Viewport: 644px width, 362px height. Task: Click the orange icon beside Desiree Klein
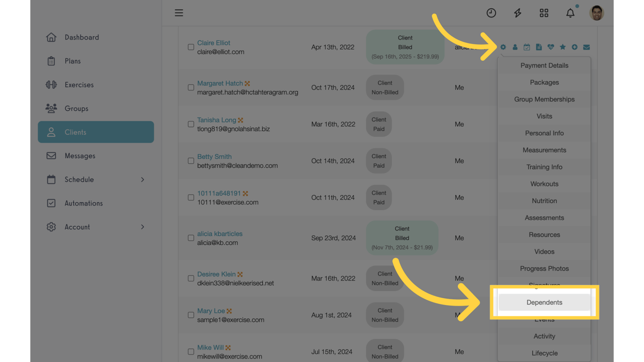pos(240,274)
